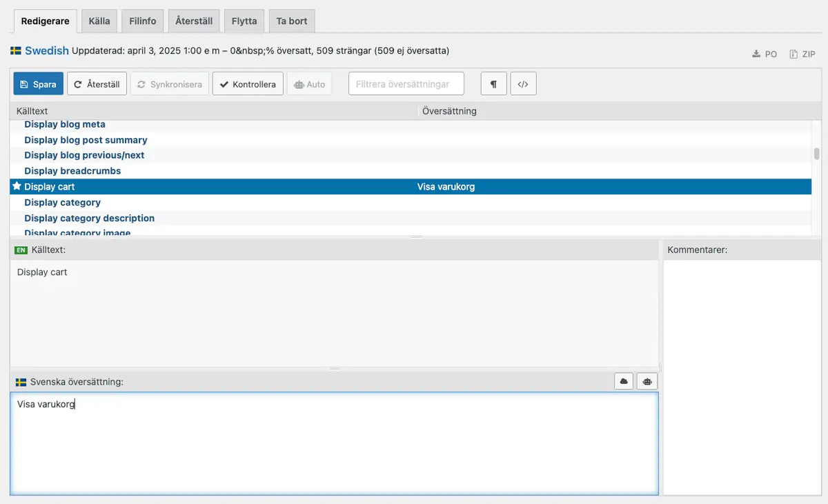This screenshot has height=504, width=828.
Task: Click the robot auto-translate icon
Action: coord(647,381)
